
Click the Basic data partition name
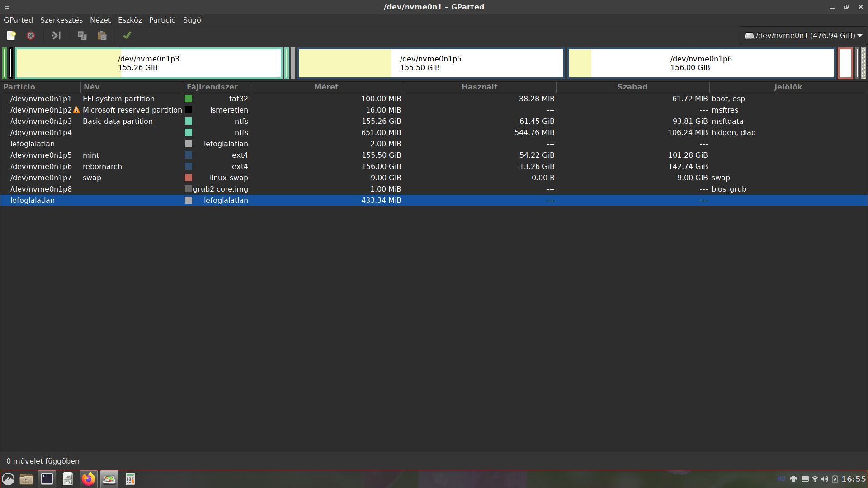coord(118,121)
